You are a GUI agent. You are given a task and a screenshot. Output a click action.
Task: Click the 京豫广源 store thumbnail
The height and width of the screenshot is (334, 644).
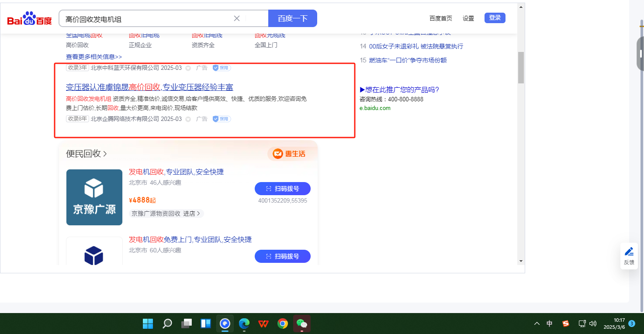click(94, 197)
